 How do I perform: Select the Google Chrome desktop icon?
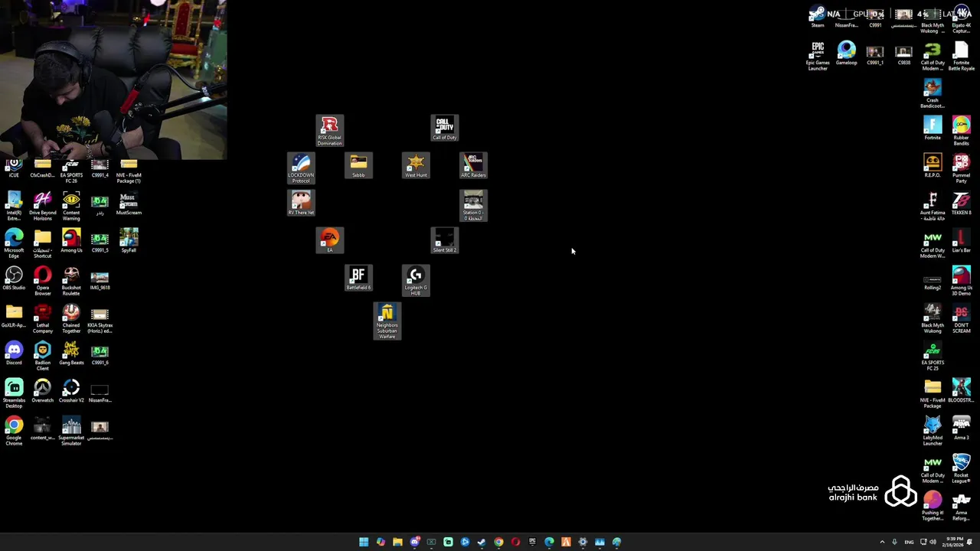pos(14,431)
